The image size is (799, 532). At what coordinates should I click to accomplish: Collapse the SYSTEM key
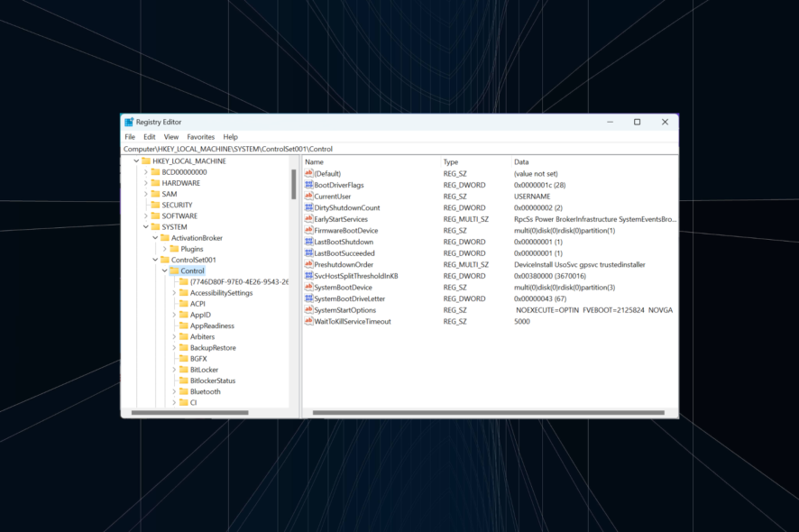[x=146, y=226]
